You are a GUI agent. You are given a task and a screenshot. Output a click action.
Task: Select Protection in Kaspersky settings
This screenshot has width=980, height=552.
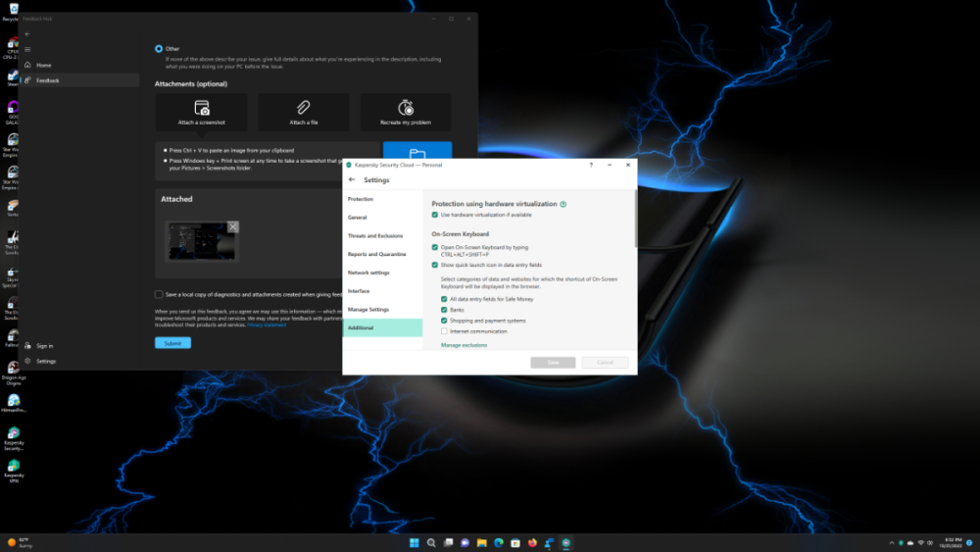click(x=382, y=199)
